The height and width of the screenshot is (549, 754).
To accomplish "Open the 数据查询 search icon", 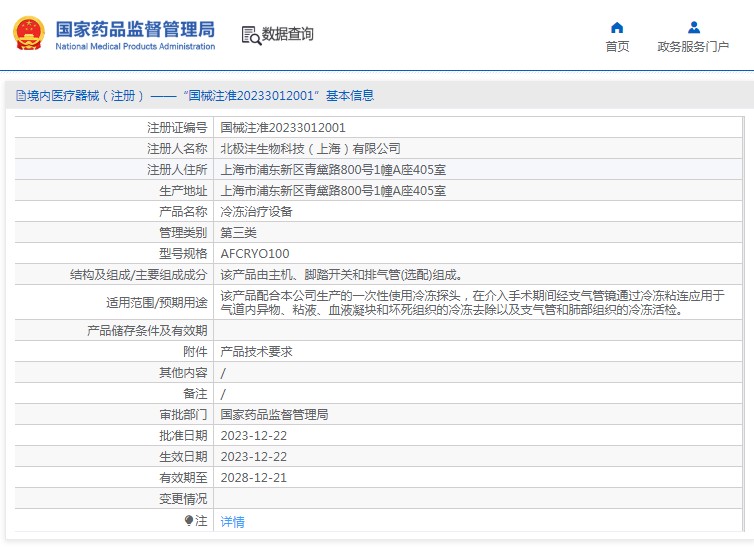I will tap(251, 35).
